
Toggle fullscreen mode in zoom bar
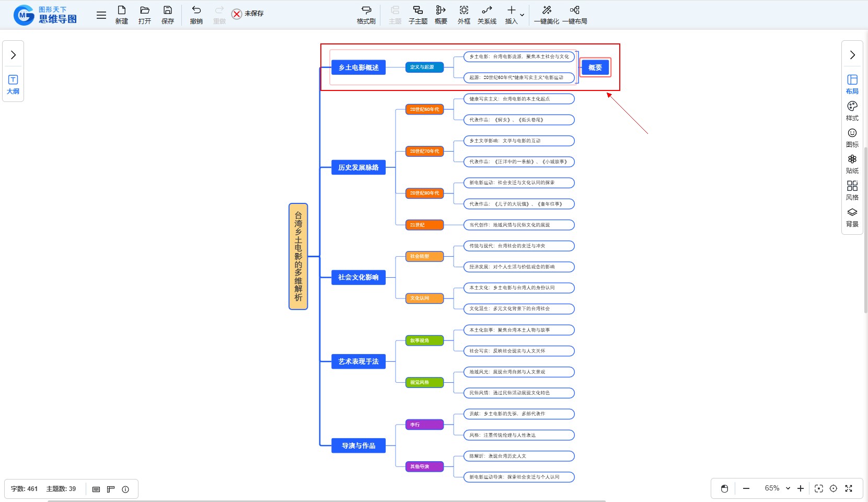coord(849,488)
